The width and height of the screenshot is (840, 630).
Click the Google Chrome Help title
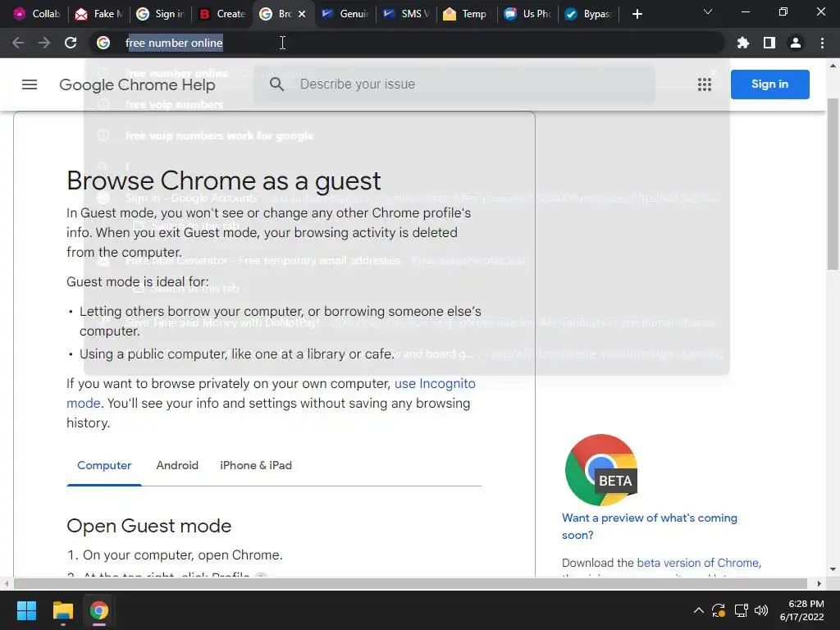pos(137,84)
